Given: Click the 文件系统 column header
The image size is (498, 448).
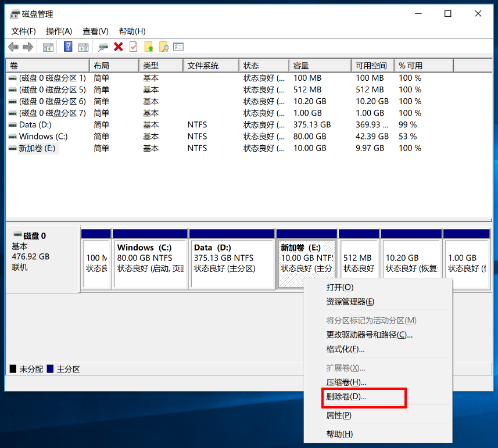Looking at the screenshot, I should point(210,66).
